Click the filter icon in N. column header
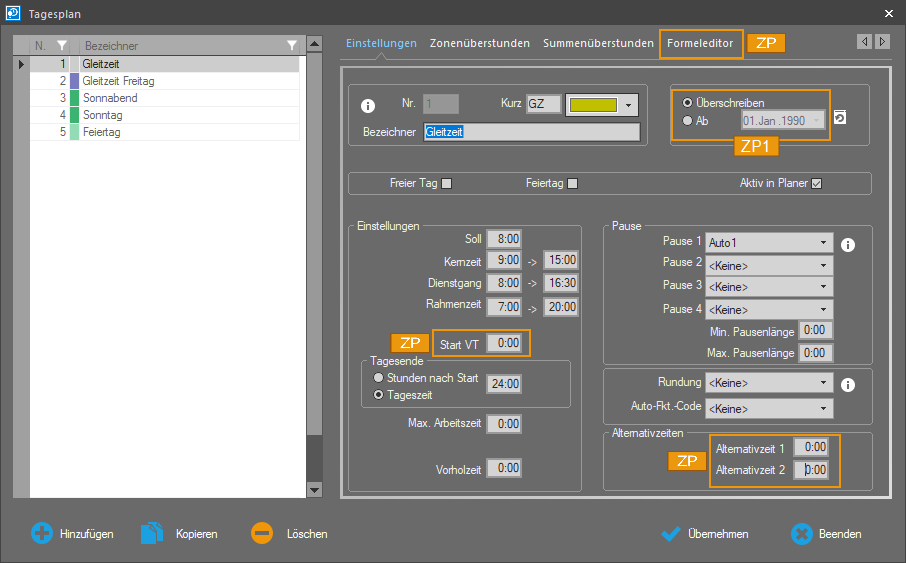906x563 pixels. click(62, 45)
